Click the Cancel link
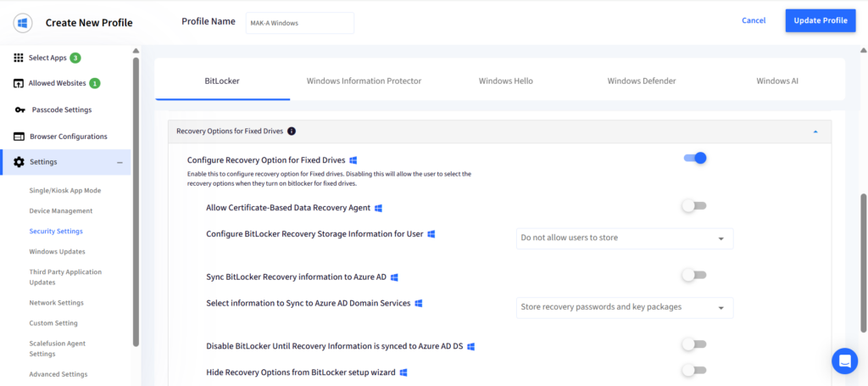This screenshot has width=868, height=386. (754, 20)
